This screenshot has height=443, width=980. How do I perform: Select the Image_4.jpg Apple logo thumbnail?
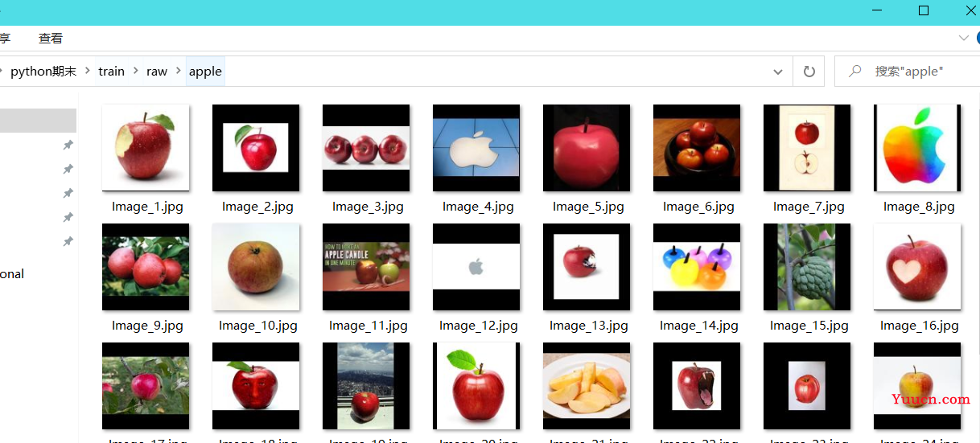476,148
